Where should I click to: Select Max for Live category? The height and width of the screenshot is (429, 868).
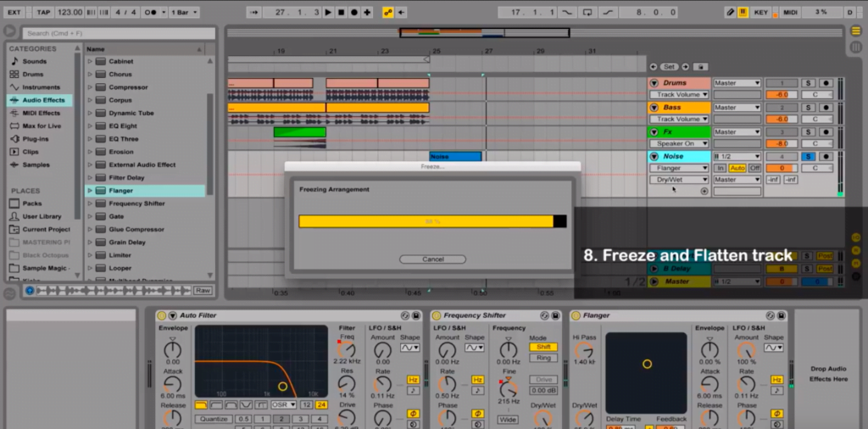coord(42,126)
